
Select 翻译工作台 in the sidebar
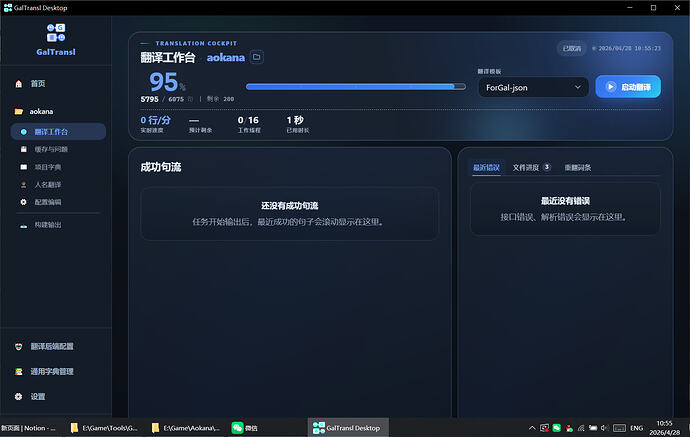(58, 131)
